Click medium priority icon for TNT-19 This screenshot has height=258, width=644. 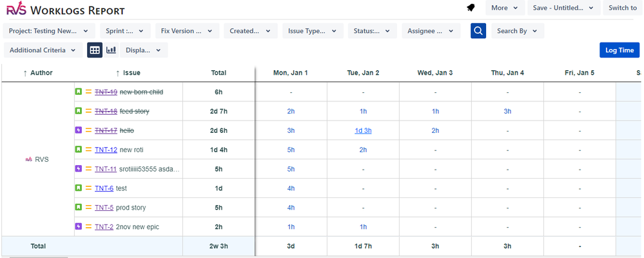[x=88, y=92]
